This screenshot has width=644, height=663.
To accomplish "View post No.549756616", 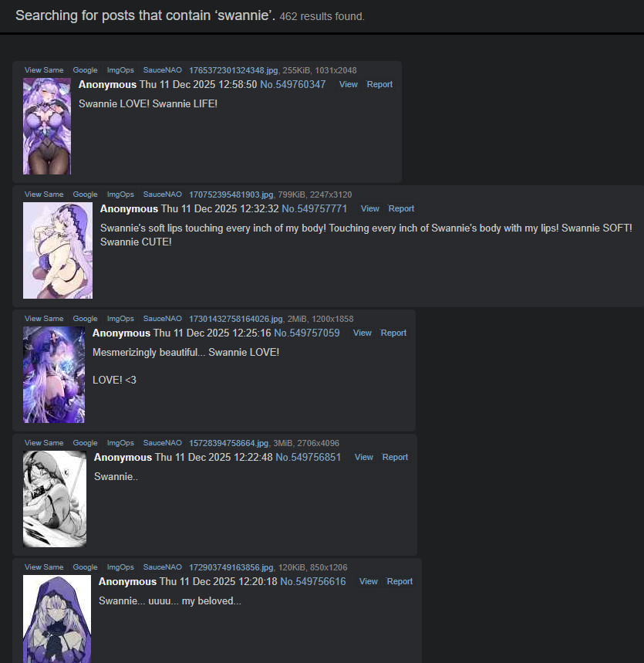I will pos(369,582).
